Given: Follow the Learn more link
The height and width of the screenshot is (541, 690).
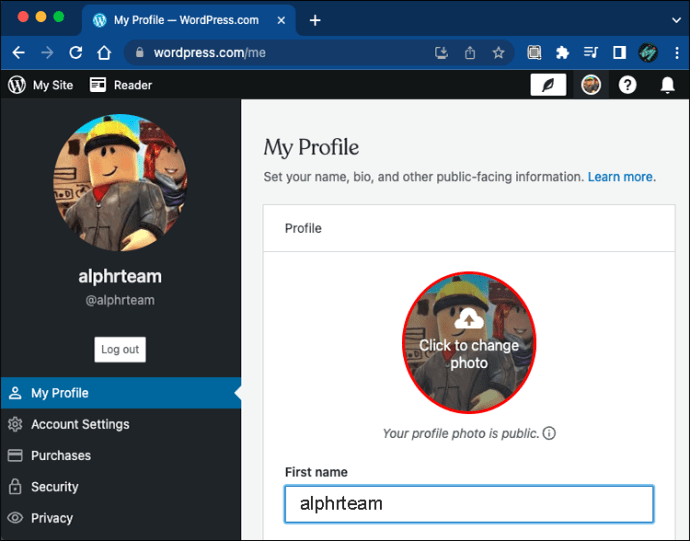Looking at the screenshot, I should pyautogui.click(x=620, y=177).
